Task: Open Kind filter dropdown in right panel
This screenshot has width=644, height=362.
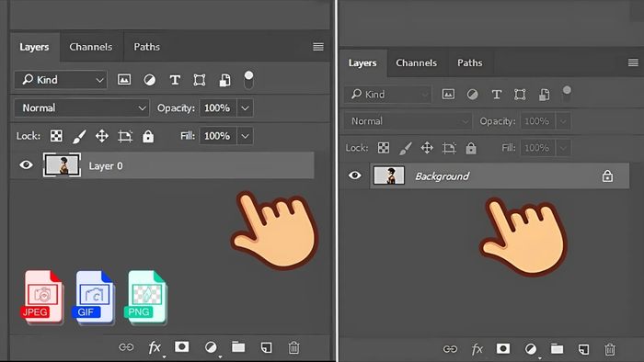Action: click(388, 95)
